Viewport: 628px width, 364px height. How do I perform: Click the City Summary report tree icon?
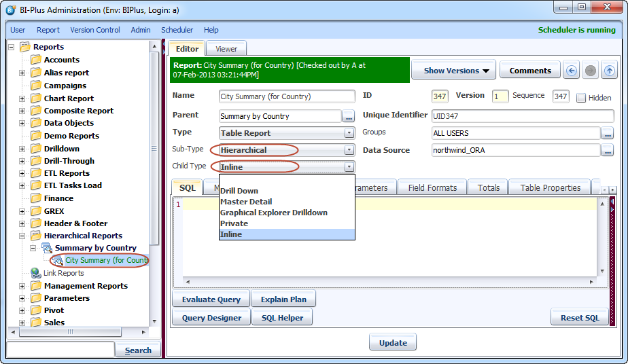pos(58,260)
